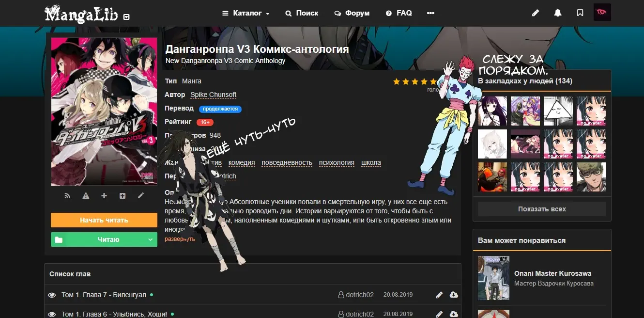Click the title Данганронпа V3 Комикс-антология

click(x=257, y=49)
